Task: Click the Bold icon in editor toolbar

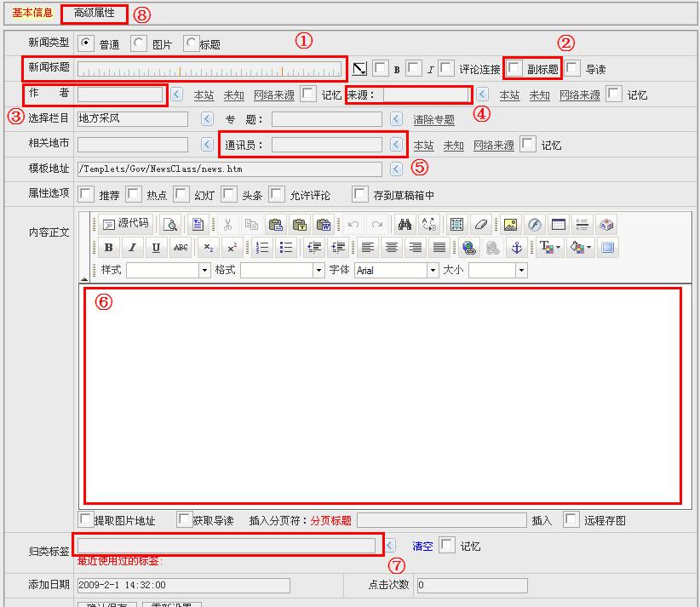Action: point(109,248)
